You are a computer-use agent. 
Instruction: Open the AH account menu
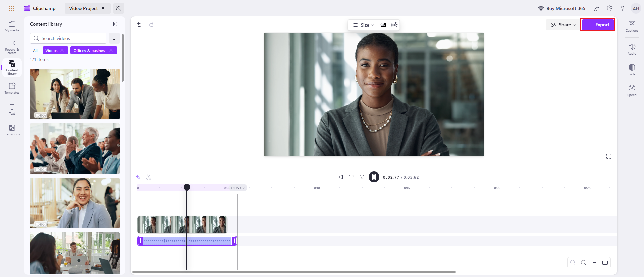tap(636, 8)
